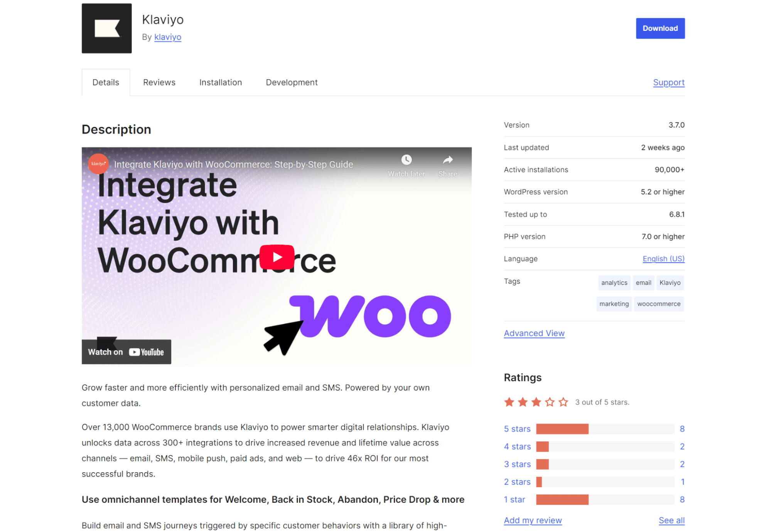The height and width of the screenshot is (532, 771).
Task: Open the English (US) language link
Action: tap(663, 259)
